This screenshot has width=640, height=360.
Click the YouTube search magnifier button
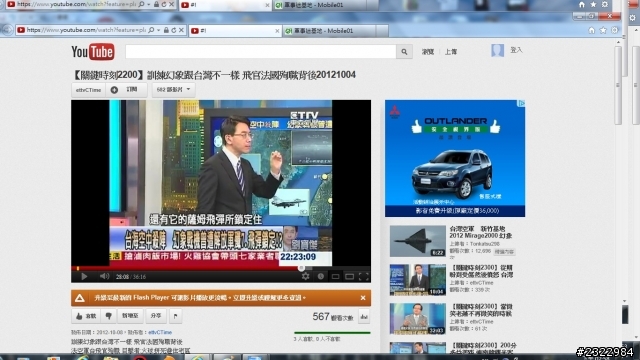coord(404,52)
